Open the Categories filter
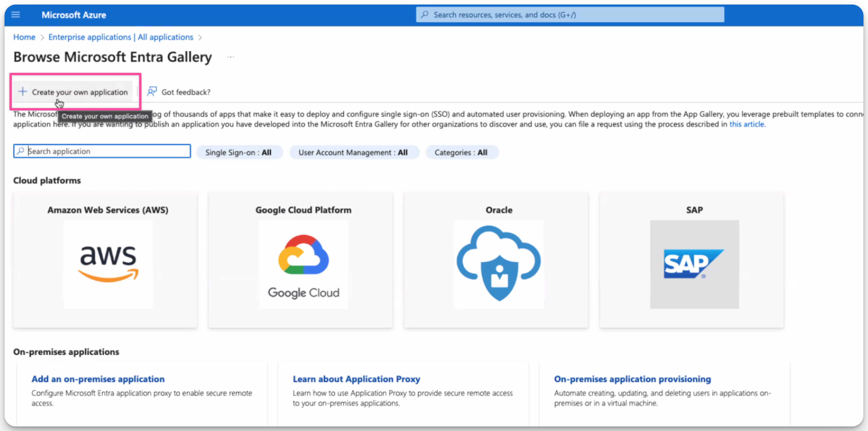The image size is (868, 431). 462,152
